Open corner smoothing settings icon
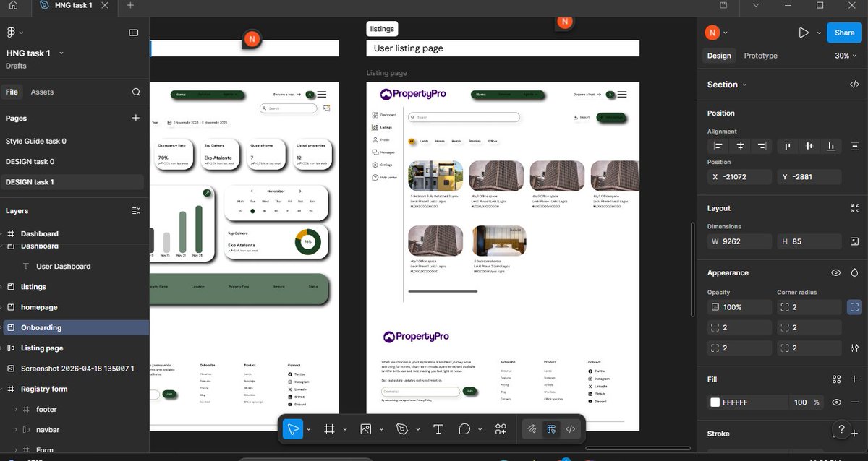Screen dimensions: 868x461 coord(854,348)
